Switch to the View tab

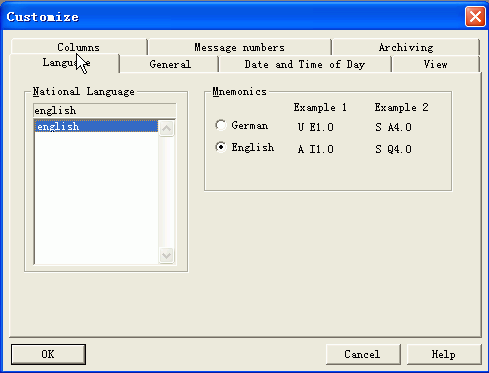435,64
